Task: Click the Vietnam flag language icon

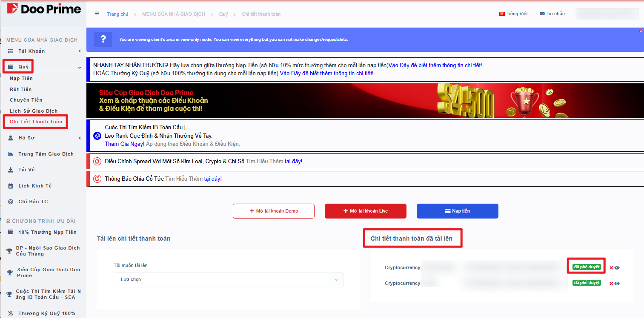Action: click(502, 14)
